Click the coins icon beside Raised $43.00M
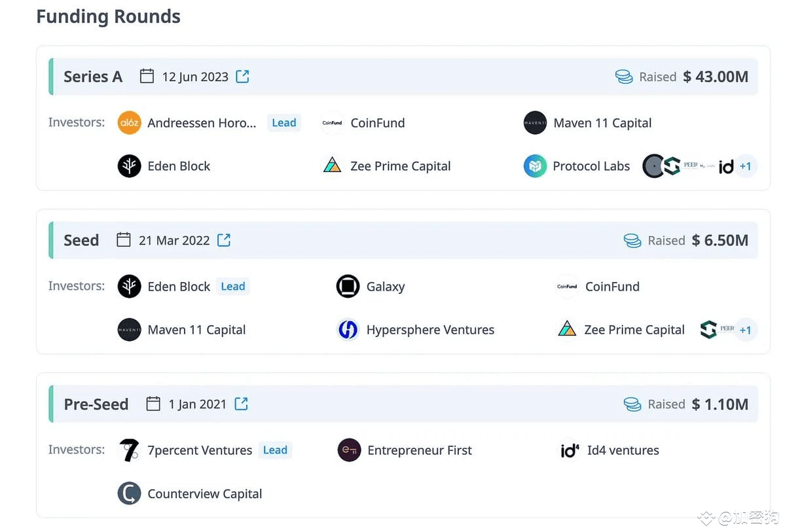Viewport: 785px width, 532px height. point(624,77)
